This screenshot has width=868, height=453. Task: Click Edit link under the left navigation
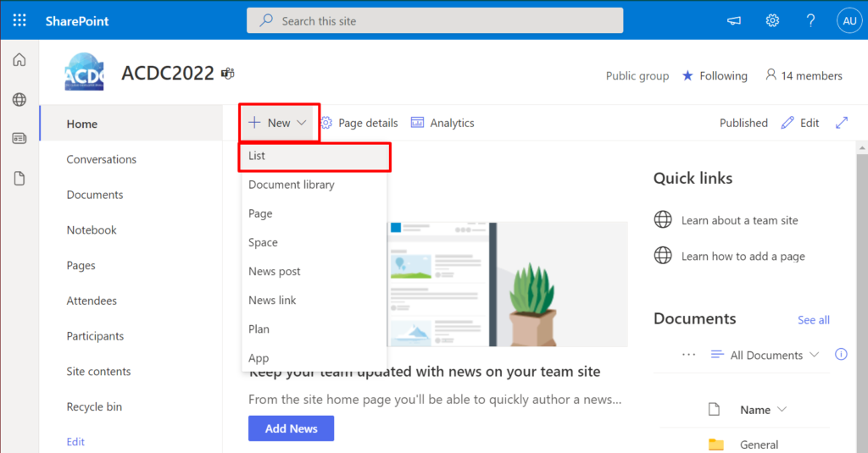pyautogui.click(x=75, y=441)
